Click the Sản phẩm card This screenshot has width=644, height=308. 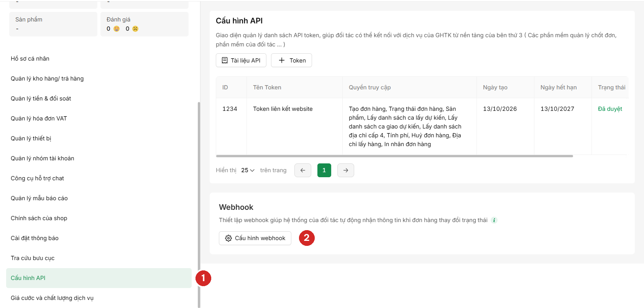pos(53,24)
